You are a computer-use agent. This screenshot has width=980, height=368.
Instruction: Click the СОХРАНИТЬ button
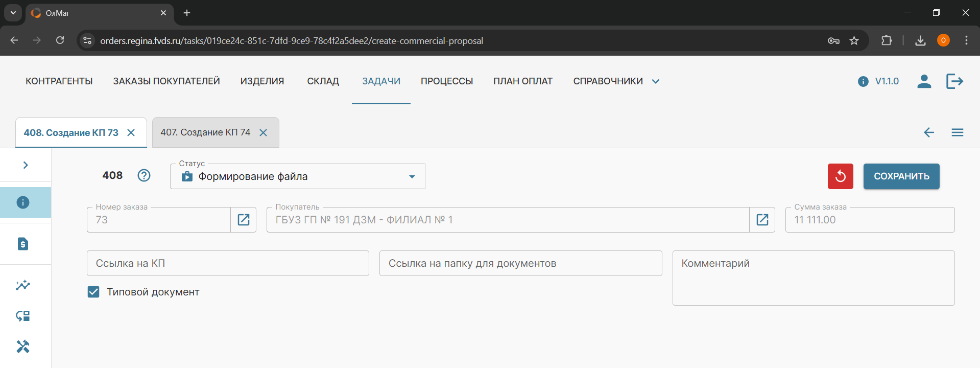tap(901, 176)
